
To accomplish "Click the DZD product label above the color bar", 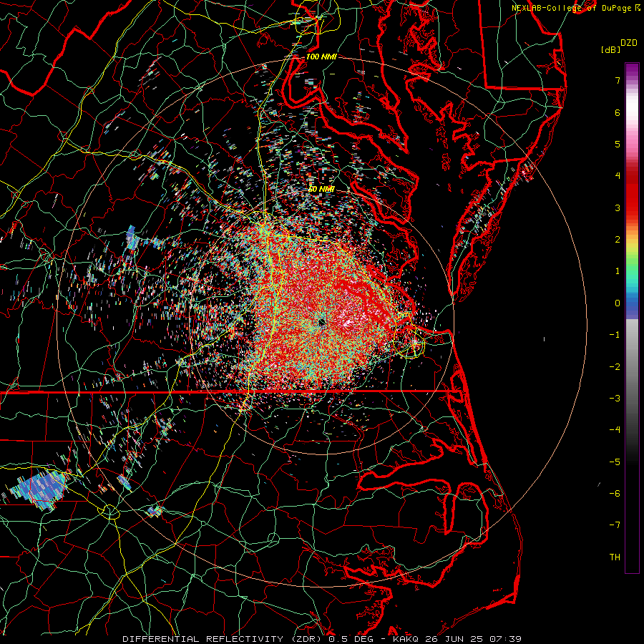I will click(x=628, y=43).
